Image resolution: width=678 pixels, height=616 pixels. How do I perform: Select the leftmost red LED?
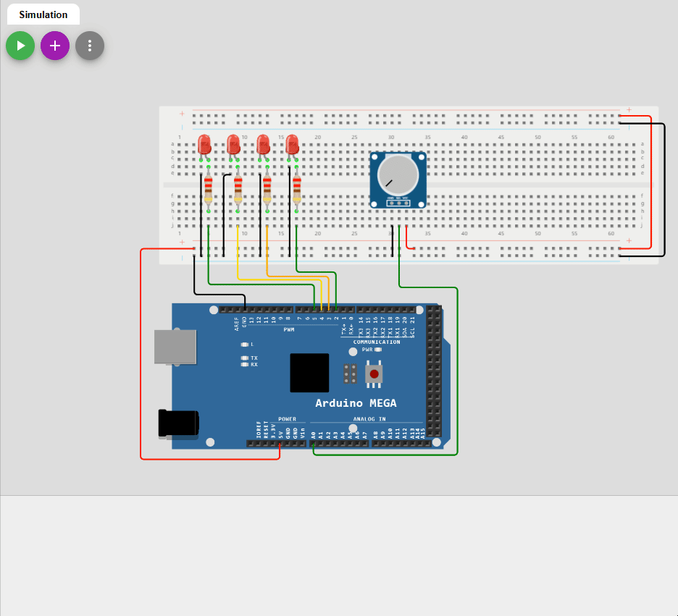pyautogui.click(x=204, y=144)
